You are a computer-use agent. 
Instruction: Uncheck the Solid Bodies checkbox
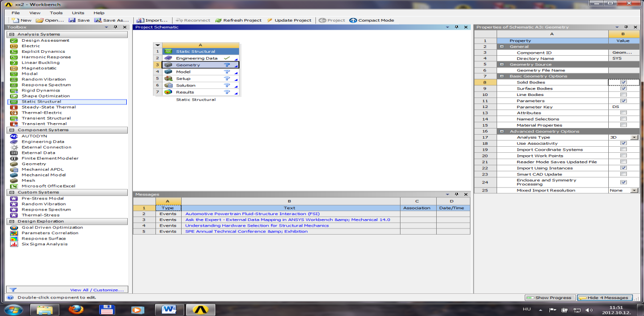tap(623, 82)
